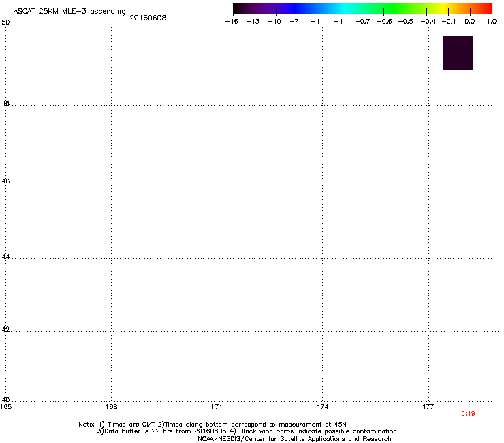Click the color scale label '-0.6'
Viewport: 504px width, 443px height.
(x=384, y=22)
